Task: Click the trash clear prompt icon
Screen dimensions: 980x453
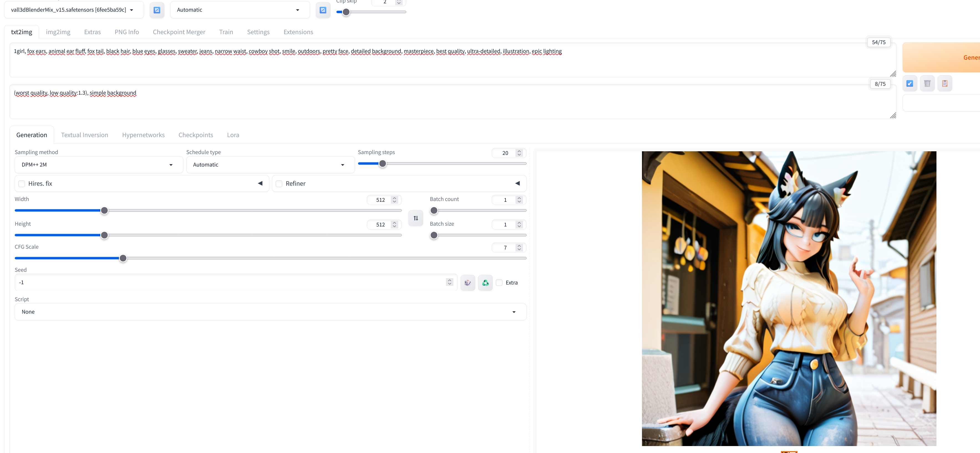Action: (927, 83)
